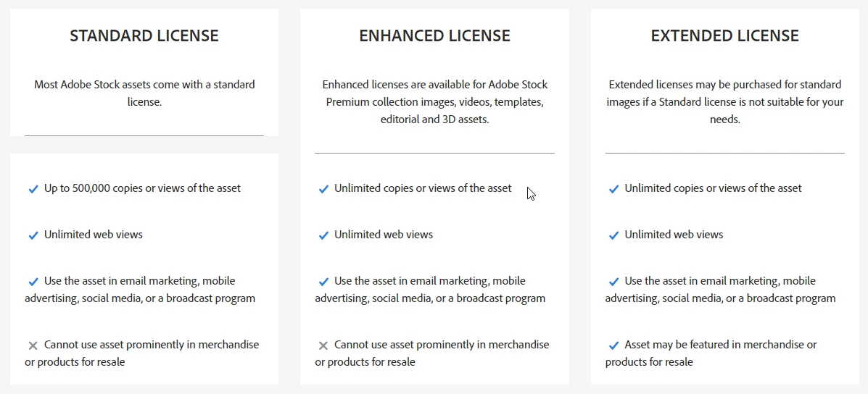The width and height of the screenshot is (868, 394).
Task: Click the Extended License "Unlimited copies" checkmark
Action: point(613,189)
